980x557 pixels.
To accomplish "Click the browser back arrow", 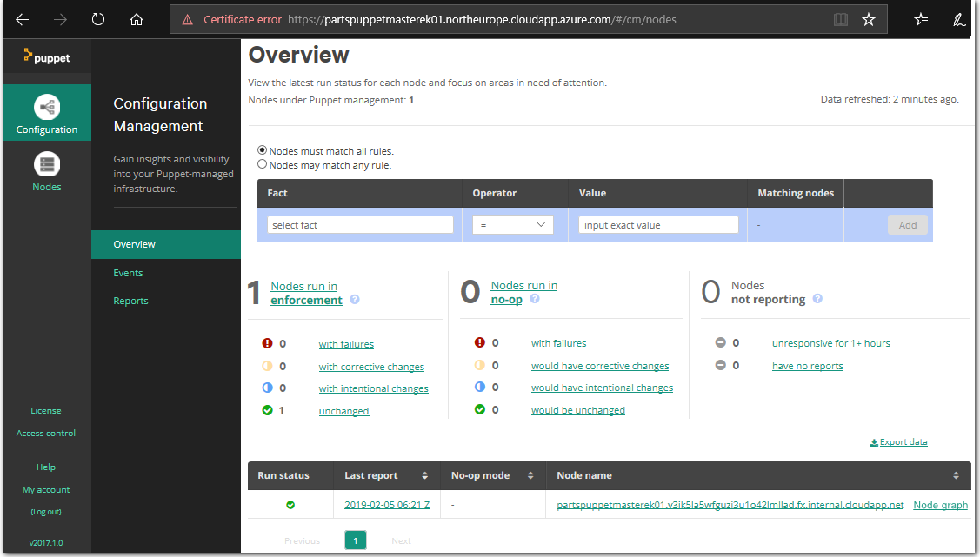I will coord(22,19).
